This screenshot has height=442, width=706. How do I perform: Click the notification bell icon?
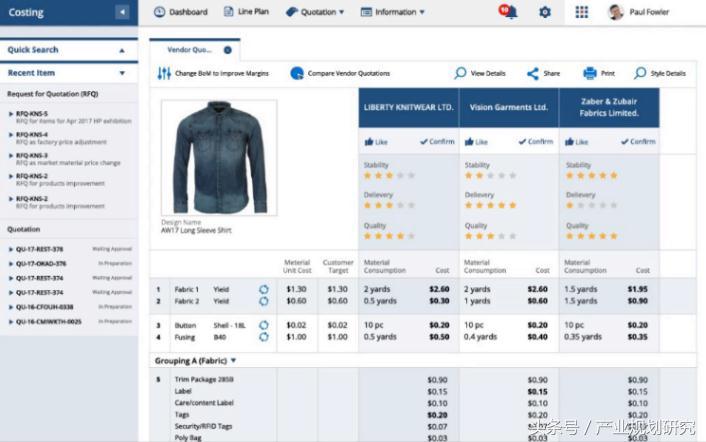(x=510, y=12)
